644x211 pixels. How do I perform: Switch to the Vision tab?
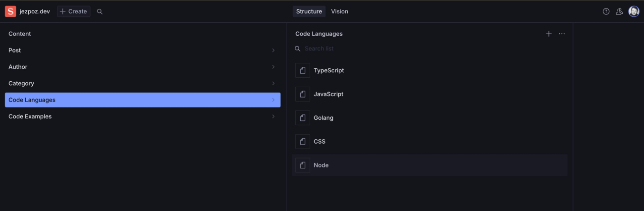(x=339, y=11)
